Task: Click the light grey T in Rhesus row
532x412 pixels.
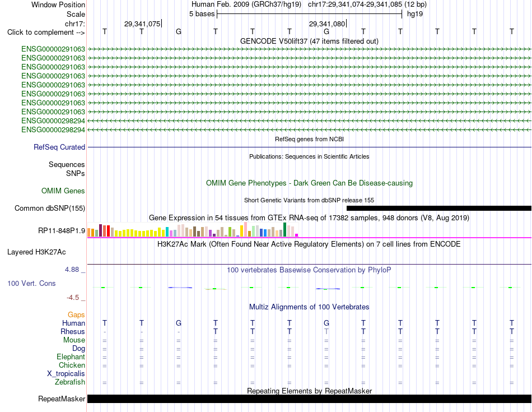Action: pos(326,331)
